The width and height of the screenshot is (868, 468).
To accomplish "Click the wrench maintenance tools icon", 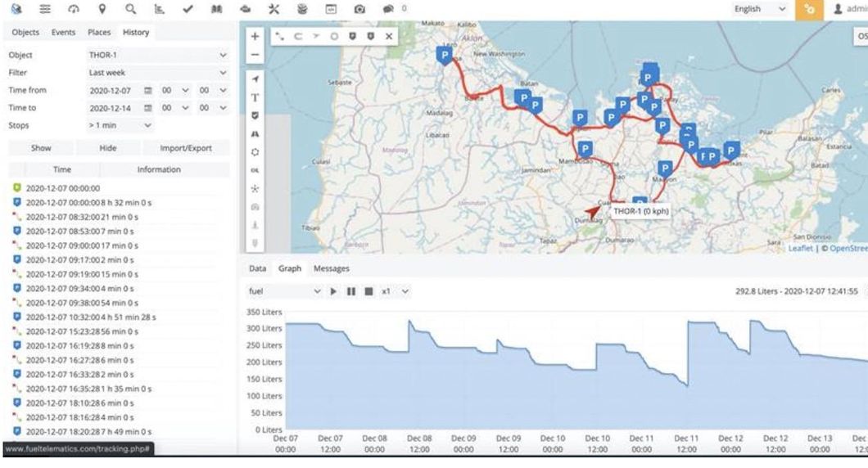I will click(274, 9).
